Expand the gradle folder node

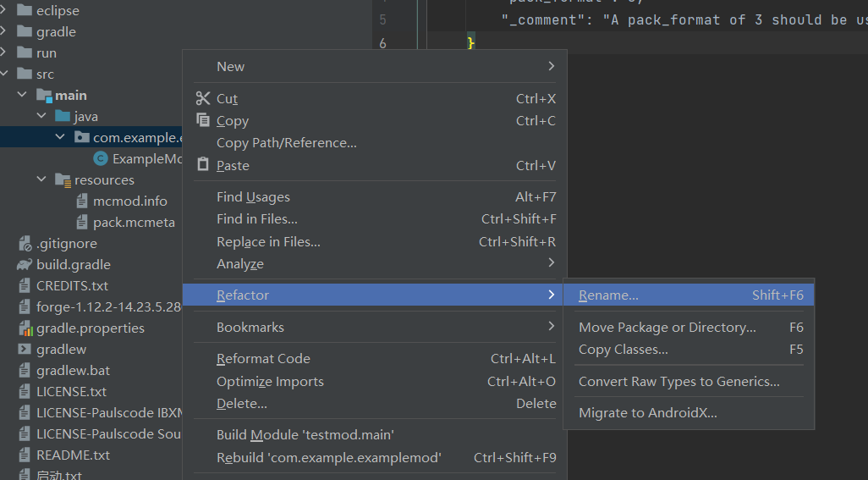[x=6, y=32]
